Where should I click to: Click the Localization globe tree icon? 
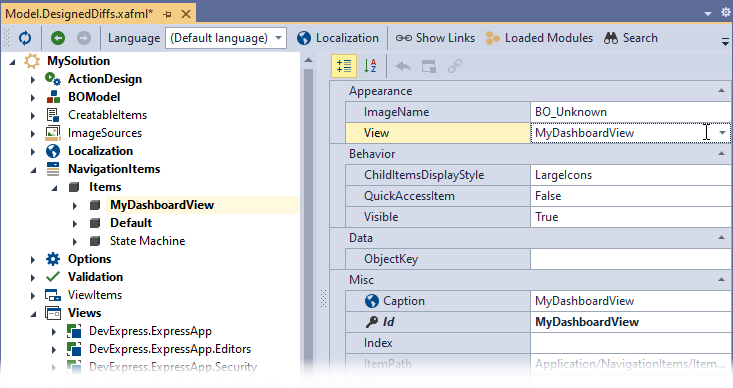tap(53, 151)
